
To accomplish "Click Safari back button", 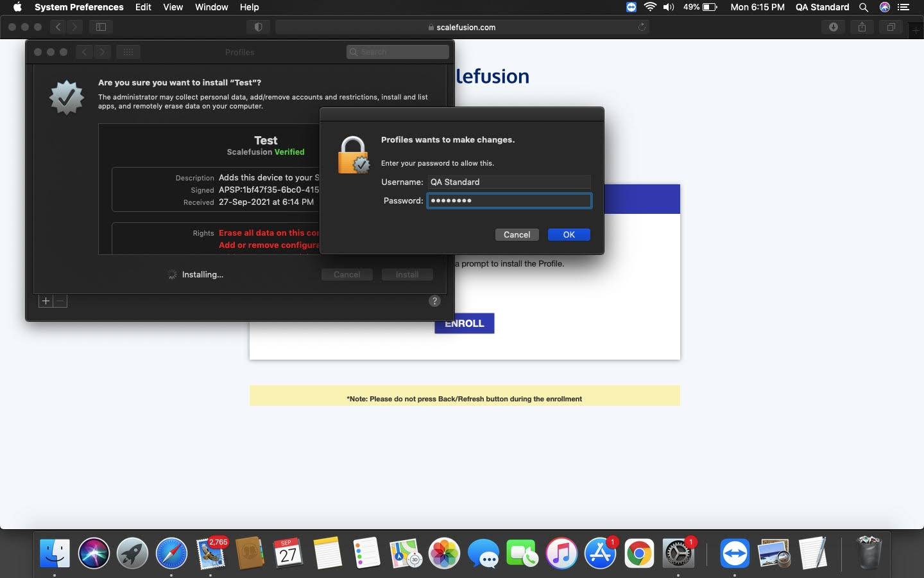I will [58, 27].
